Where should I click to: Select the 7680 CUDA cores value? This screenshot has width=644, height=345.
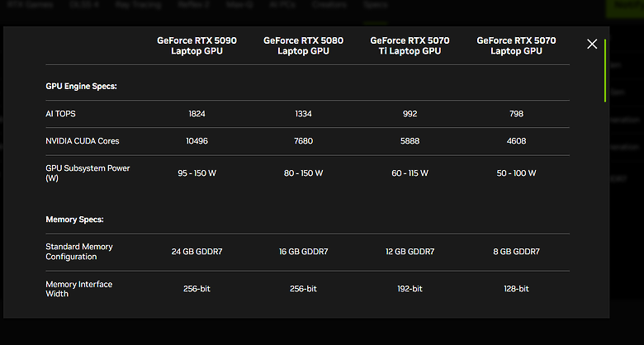(303, 141)
